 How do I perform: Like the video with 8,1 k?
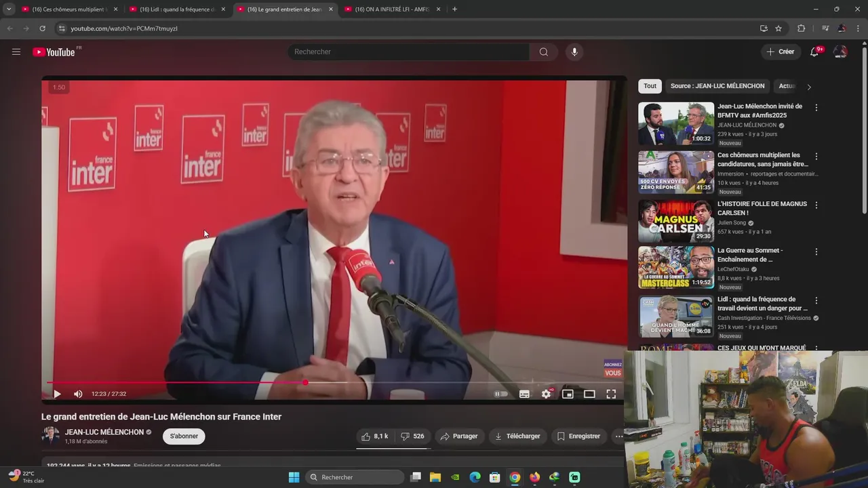click(x=374, y=436)
